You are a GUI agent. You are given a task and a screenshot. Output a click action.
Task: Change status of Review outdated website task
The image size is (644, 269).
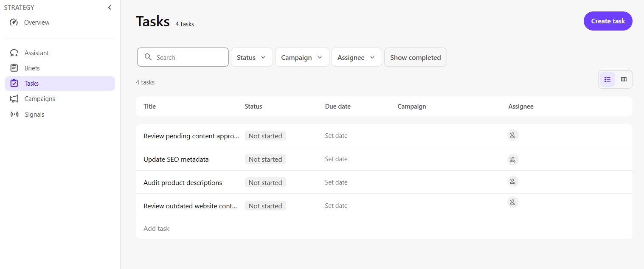point(265,206)
